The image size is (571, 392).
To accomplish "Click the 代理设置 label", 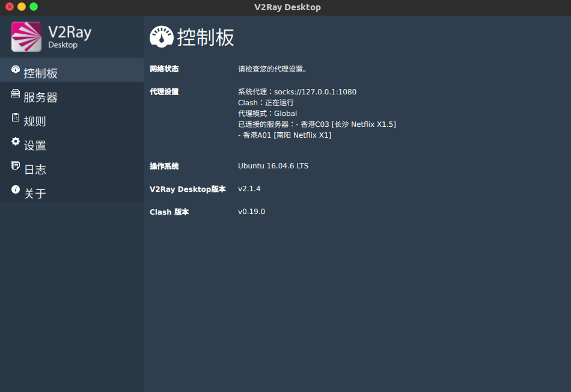I will tap(164, 92).
